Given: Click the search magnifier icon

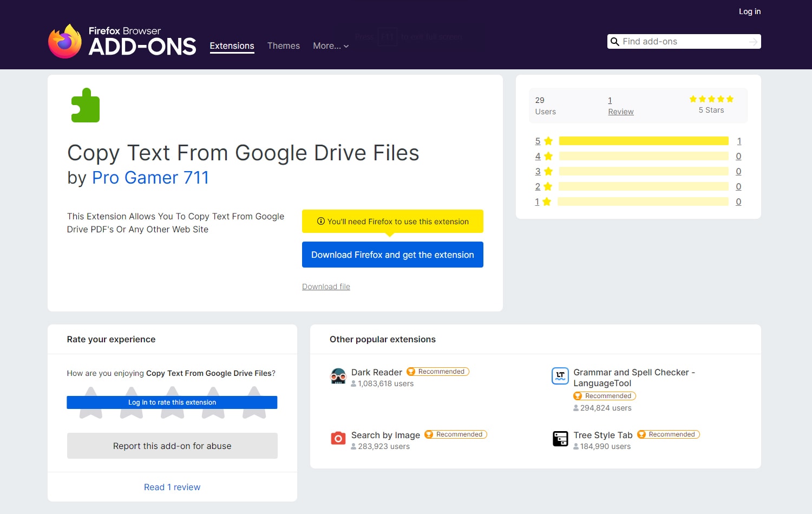Looking at the screenshot, I should (x=614, y=42).
